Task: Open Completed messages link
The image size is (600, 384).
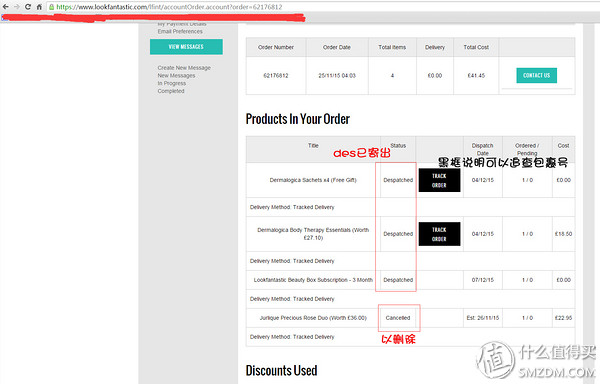Action: 171,91
